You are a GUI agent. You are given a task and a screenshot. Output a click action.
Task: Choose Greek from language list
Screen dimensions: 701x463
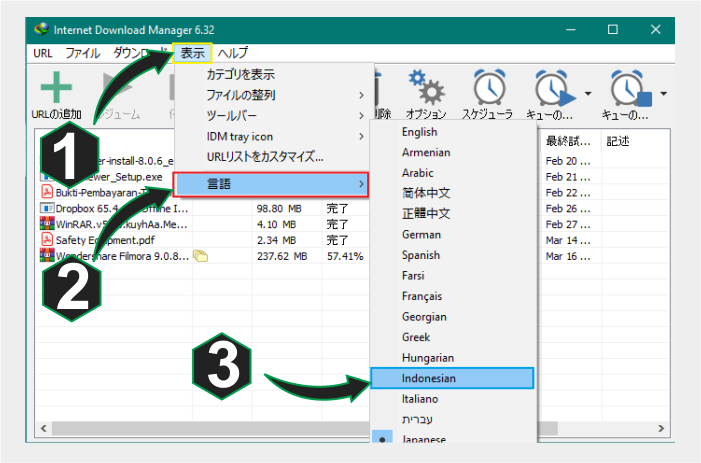coord(453,337)
